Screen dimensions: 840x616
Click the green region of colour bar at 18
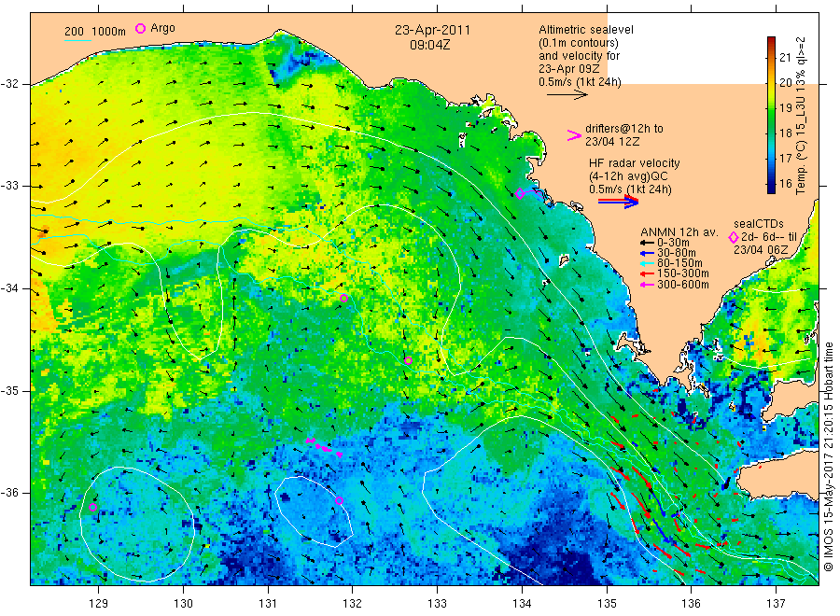772,133
